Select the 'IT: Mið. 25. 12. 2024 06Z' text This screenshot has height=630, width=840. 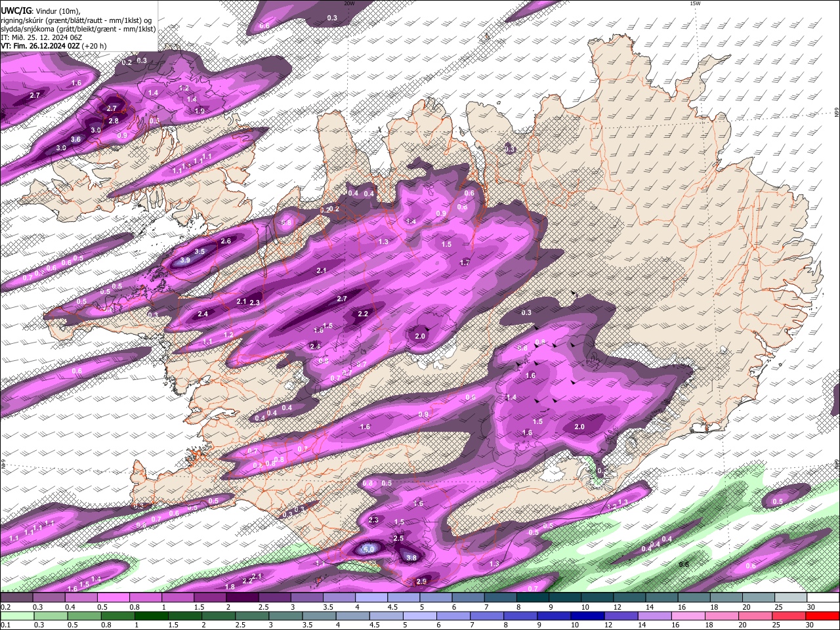click(x=41, y=37)
